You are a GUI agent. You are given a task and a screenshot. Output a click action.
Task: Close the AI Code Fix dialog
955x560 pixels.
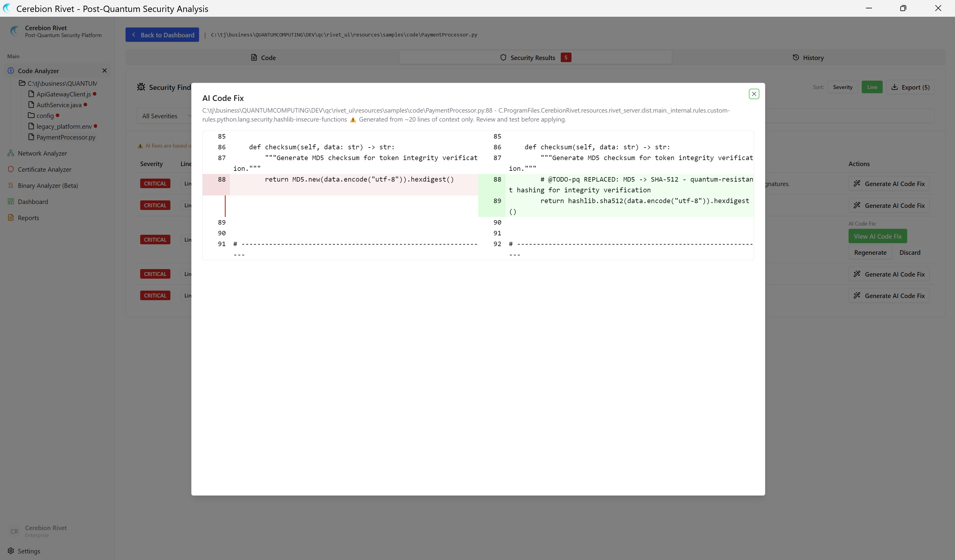pyautogui.click(x=754, y=94)
